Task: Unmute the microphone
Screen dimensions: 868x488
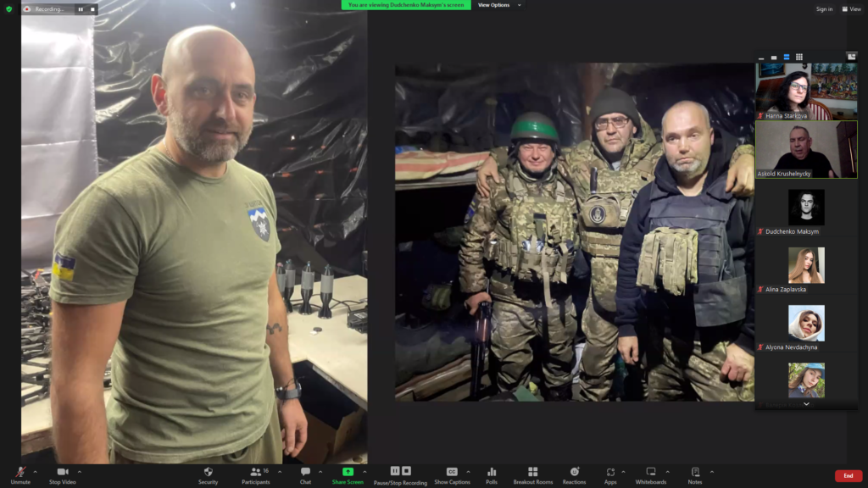Action: 20,475
